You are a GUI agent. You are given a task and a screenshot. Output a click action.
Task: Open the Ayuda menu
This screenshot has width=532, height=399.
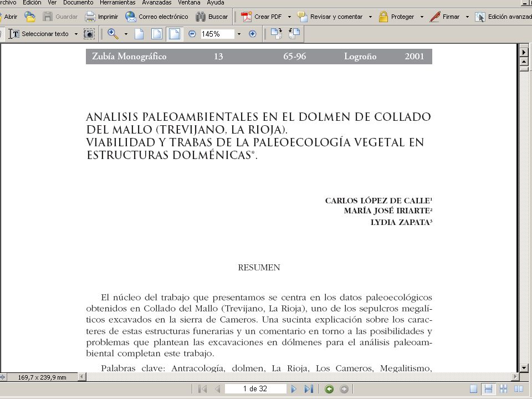click(216, 3)
